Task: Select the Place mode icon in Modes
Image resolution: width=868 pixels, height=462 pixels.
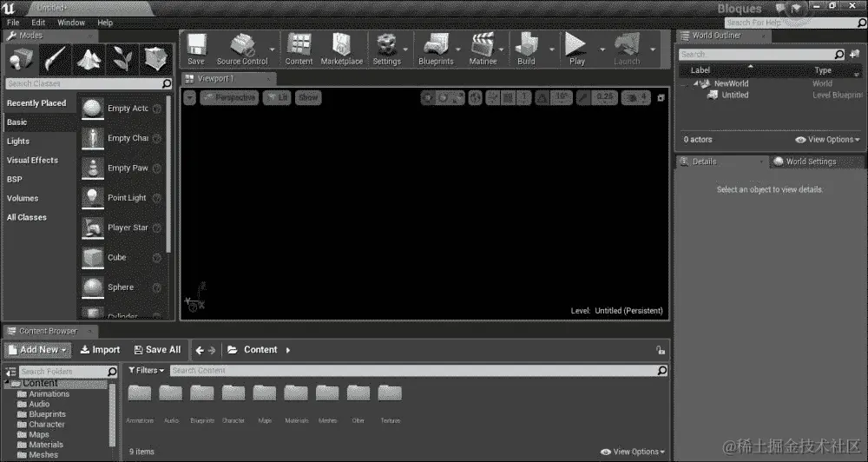Action: (x=21, y=58)
